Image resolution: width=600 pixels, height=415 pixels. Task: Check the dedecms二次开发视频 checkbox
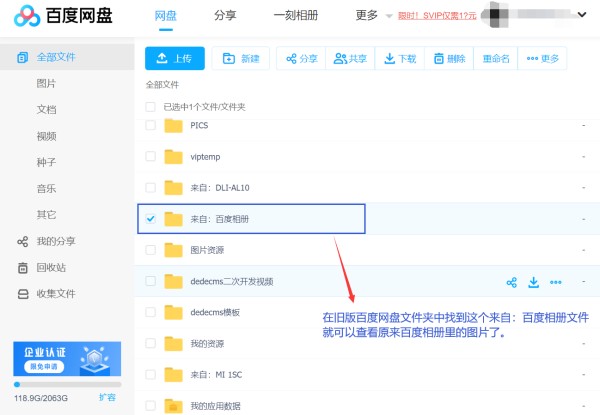pyautogui.click(x=150, y=281)
